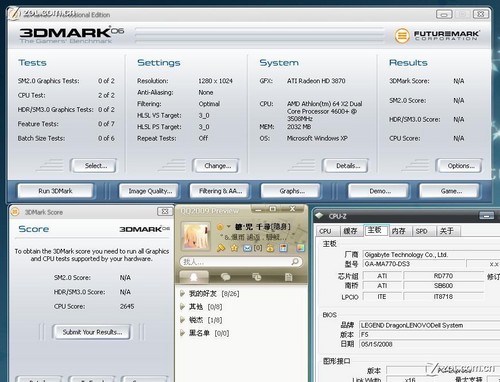Click the Details... button under System

345,166
